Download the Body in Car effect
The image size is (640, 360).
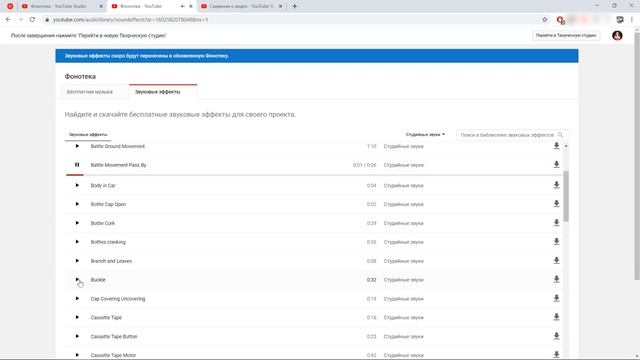[556, 185]
